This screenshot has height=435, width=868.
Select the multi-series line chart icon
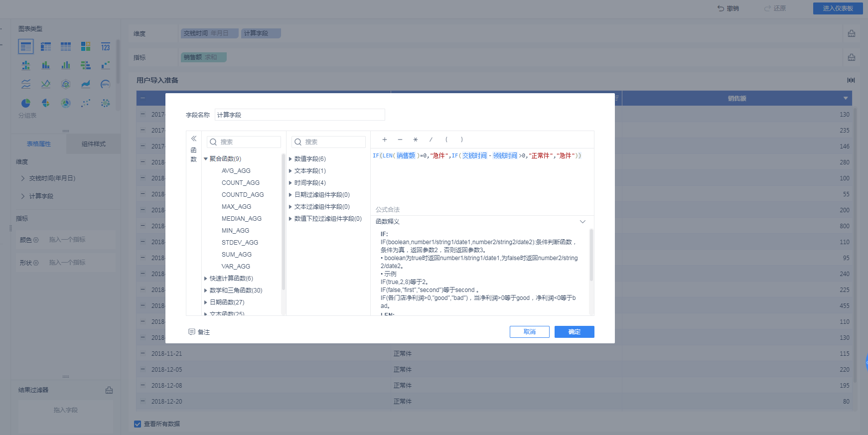click(46, 84)
